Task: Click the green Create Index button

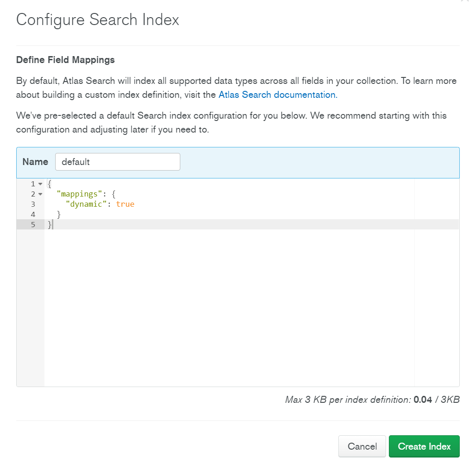Action: 424,446
